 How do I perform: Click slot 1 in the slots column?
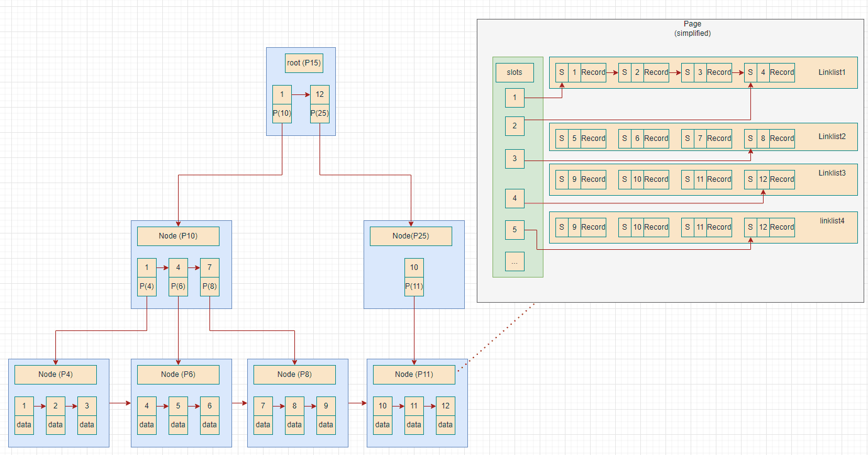click(x=515, y=98)
